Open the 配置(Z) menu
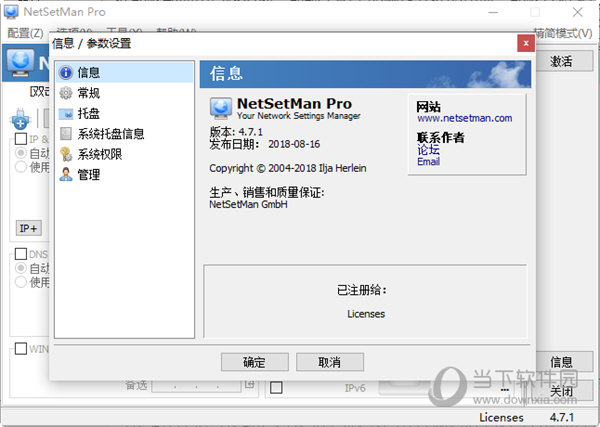Viewport: 600px width, 427px height. (x=25, y=33)
